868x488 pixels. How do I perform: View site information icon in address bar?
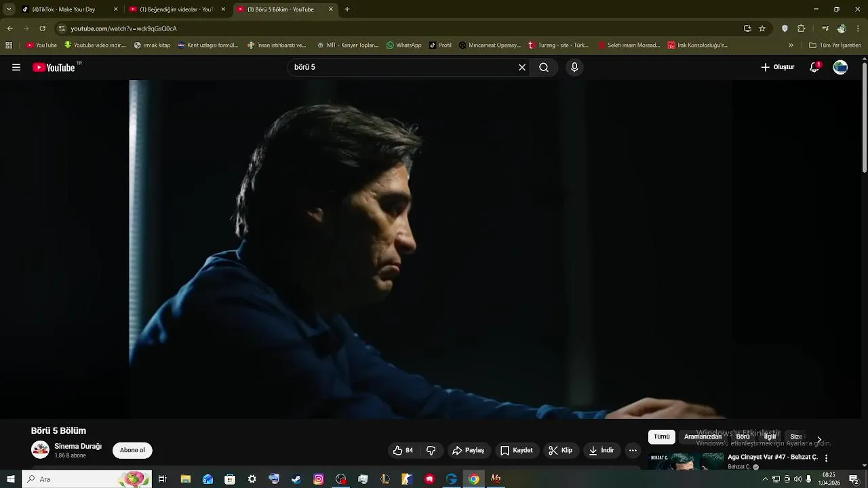62,28
